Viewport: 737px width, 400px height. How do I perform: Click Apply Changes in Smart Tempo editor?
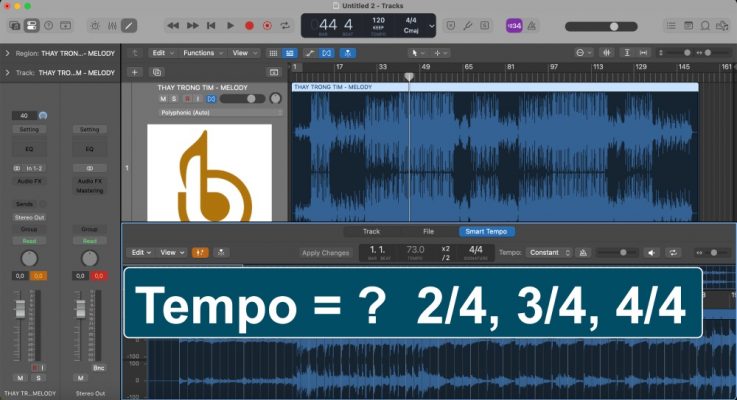325,253
